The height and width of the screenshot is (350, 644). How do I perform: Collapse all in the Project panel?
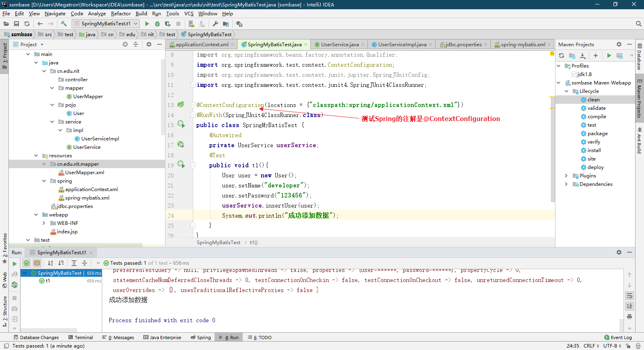pyautogui.click(x=136, y=44)
